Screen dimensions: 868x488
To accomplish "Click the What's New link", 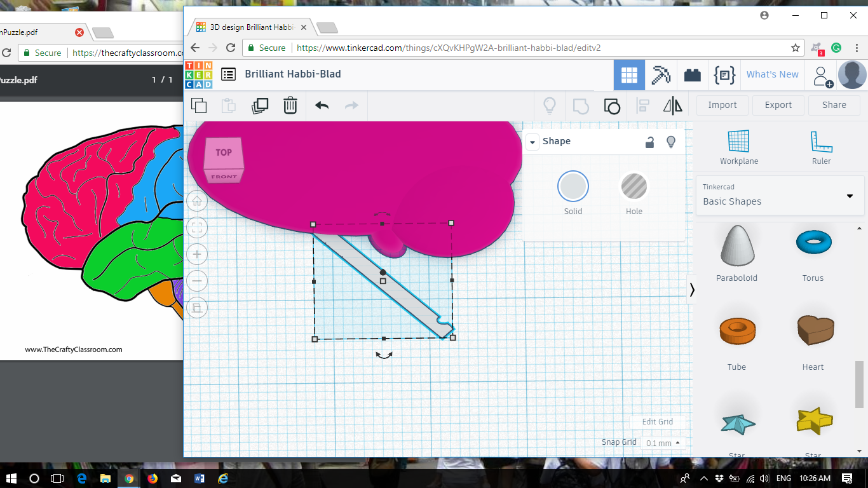I will (x=772, y=74).
